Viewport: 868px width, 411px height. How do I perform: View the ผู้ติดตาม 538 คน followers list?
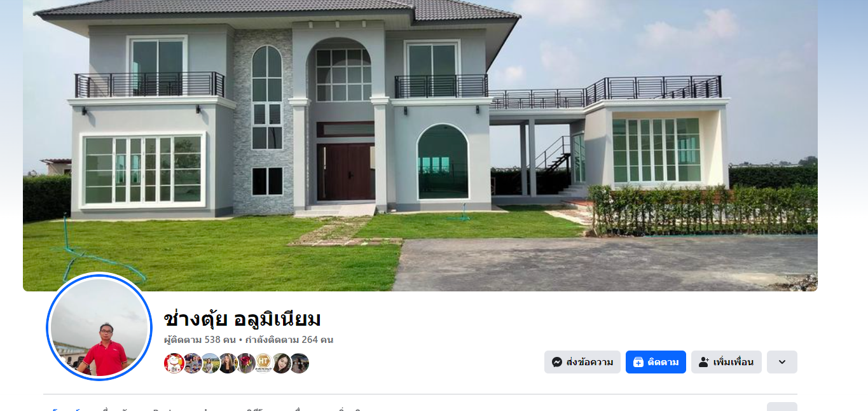pyautogui.click(x=200, y=340)
